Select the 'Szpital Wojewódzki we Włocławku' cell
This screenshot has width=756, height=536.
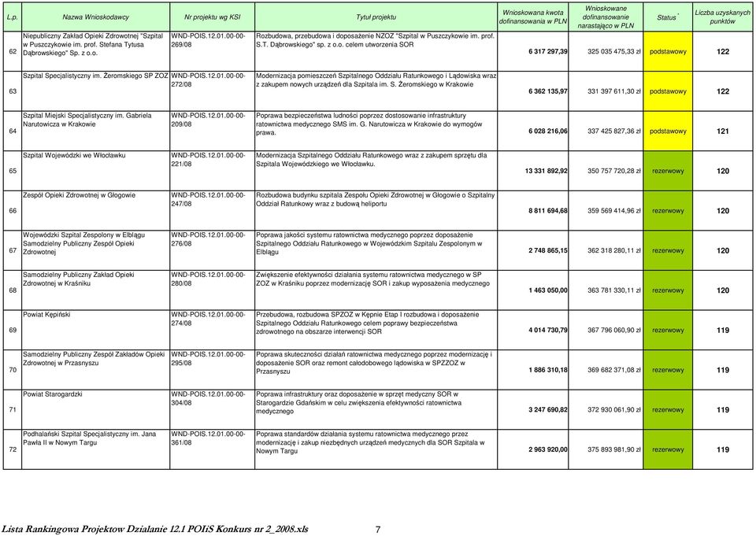coord(95,171)
